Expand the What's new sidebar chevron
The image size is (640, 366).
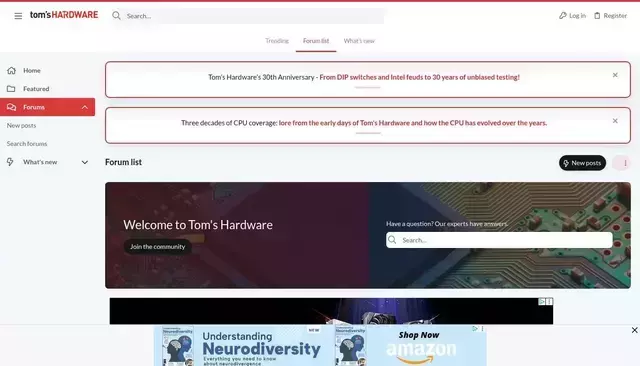click(x=84, y=162)
